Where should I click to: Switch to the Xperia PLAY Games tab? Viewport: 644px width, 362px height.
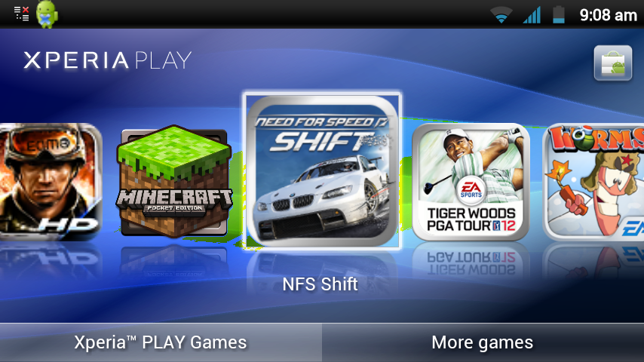(x=161, y=342)
